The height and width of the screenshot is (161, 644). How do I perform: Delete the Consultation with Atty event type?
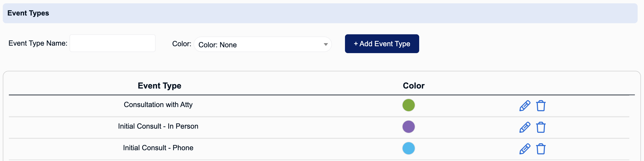click(x=541, y=106)
